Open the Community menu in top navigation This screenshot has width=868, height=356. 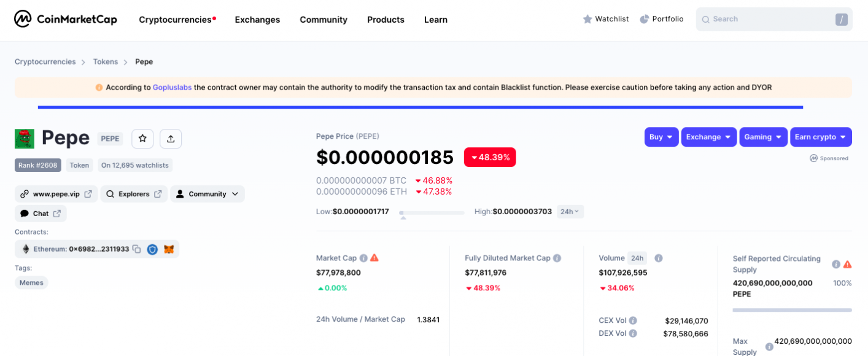tap(324, 20)
